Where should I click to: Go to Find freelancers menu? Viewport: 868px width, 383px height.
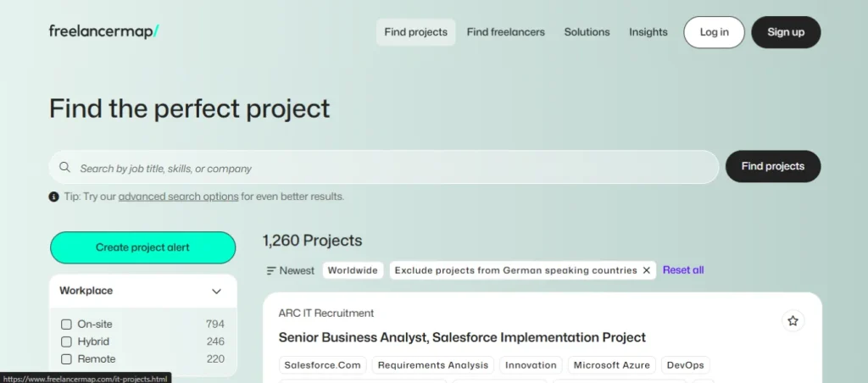(x=505, y=32)
